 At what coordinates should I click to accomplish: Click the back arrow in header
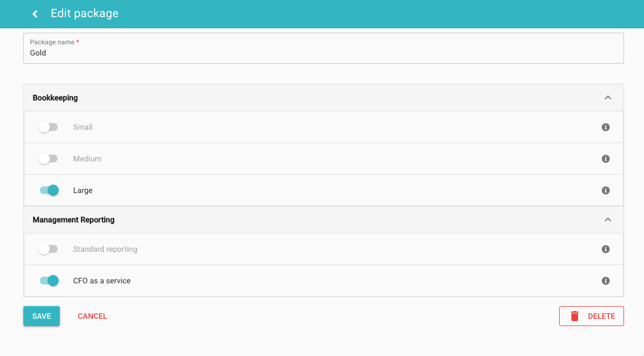coord(35,14)
